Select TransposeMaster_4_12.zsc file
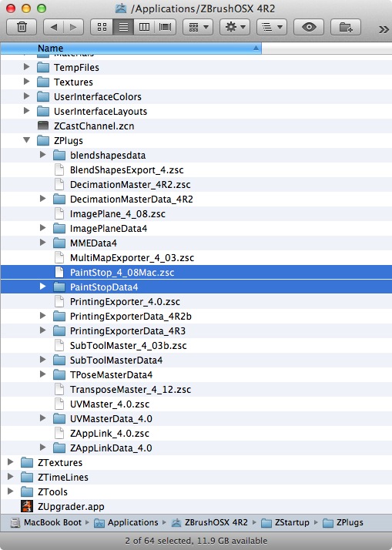 [x=130, y=389]
